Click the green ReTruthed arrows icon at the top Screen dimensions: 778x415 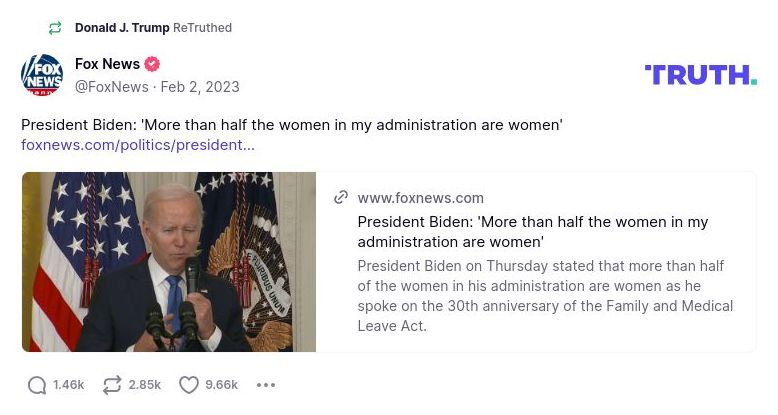click(55, 28)
